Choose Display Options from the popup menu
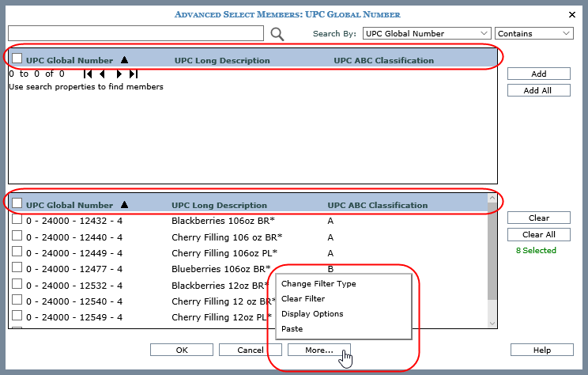Image resolution: width=588 pixels, height=375 pixels. point(312,314)
